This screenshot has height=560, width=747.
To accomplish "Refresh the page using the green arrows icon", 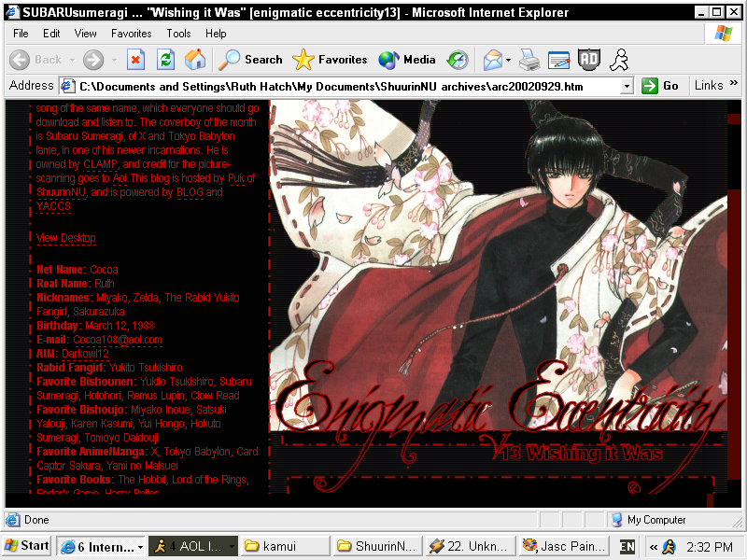I will pyautogui.click(x=166, y=60).
